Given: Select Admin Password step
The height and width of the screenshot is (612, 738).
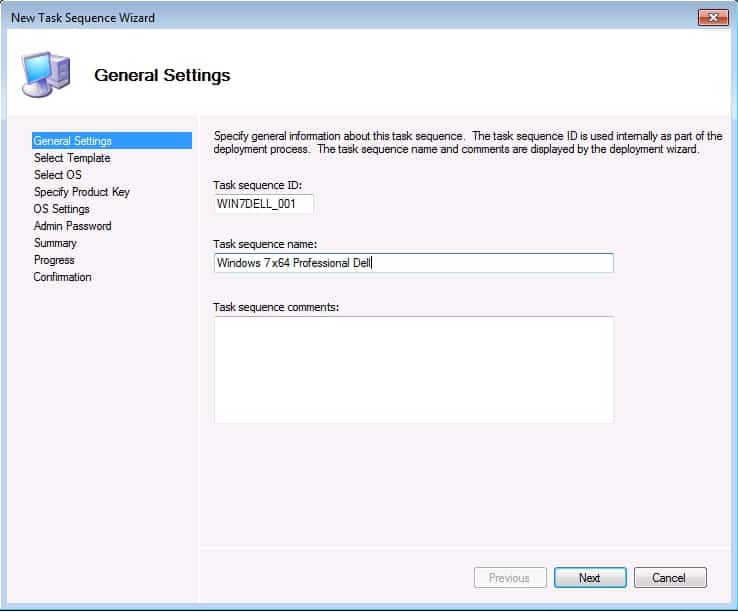Looking at the screenshot, I should [72, 226].
